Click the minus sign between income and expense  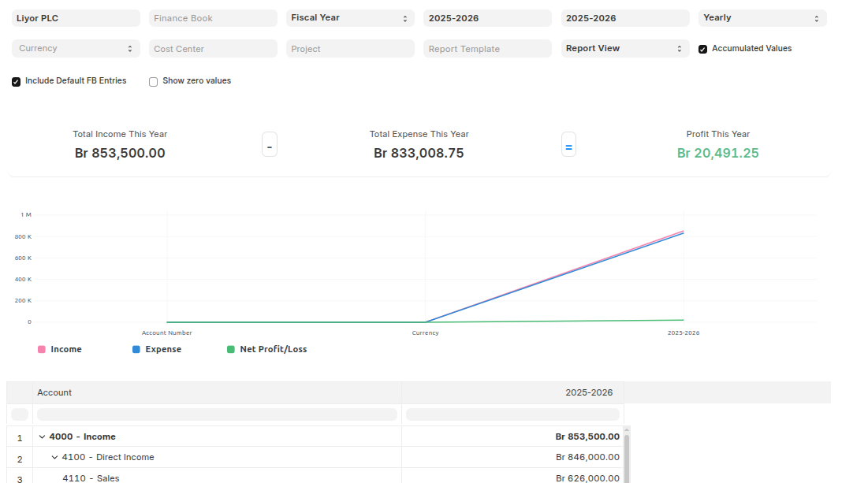[270, 146]
